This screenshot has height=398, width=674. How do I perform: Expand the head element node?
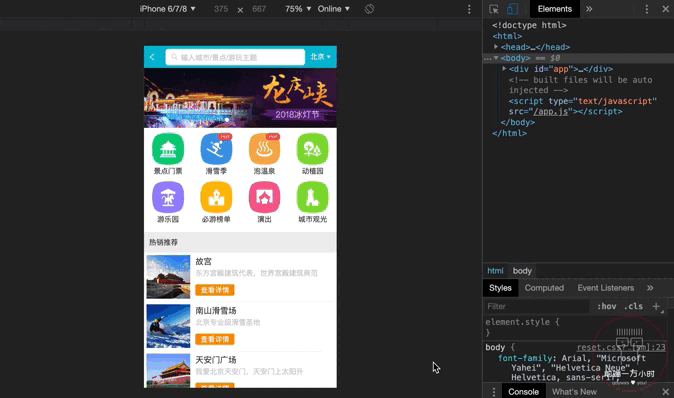pos(496,47)
